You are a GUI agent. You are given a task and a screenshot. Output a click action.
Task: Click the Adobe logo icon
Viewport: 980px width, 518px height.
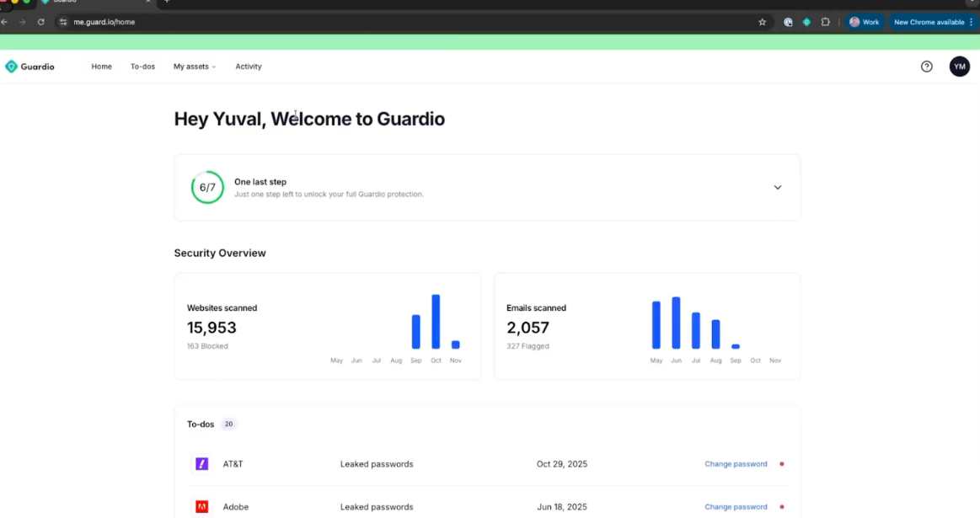pos(202,507)
